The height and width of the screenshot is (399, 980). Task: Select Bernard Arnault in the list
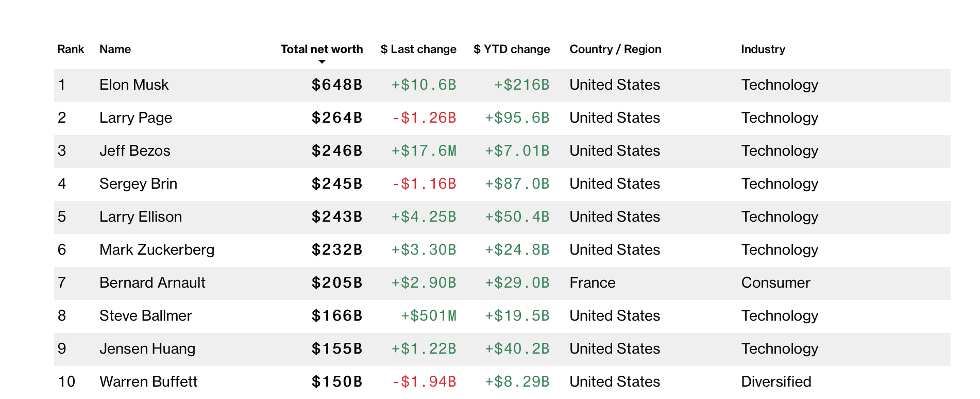pyautogui.click(x=152, y=283)
